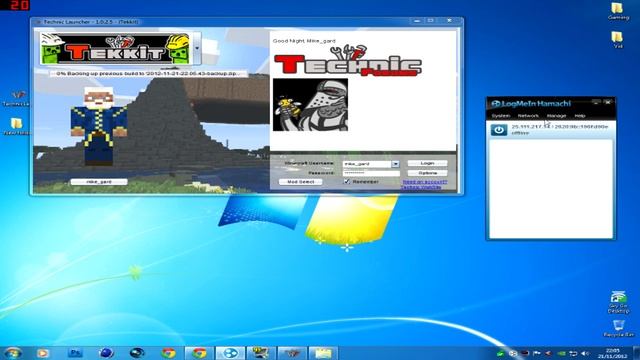Screen dimensions: 640x360
Task: Click the Login button in Technic Launcher
Action: [427, 163]
